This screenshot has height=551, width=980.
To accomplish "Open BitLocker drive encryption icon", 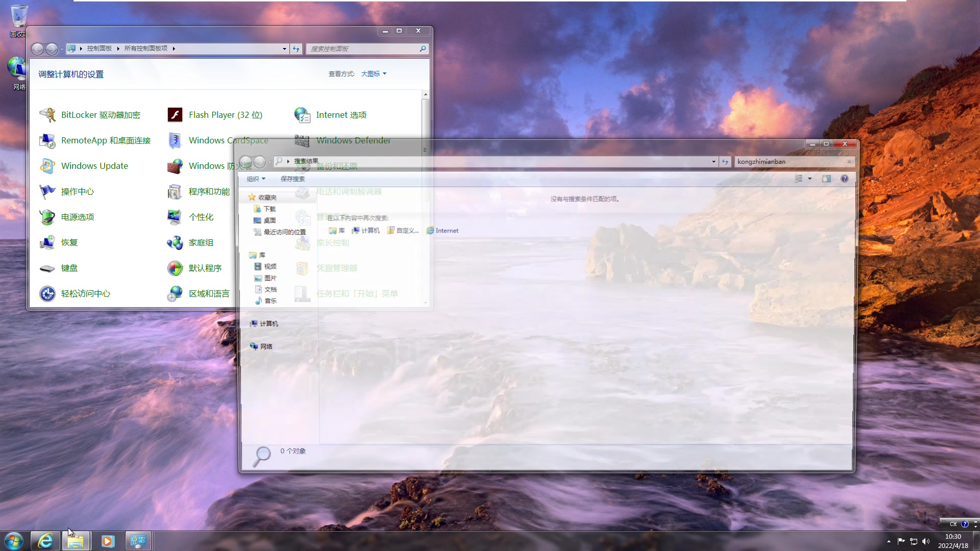I will click(47, 115).
